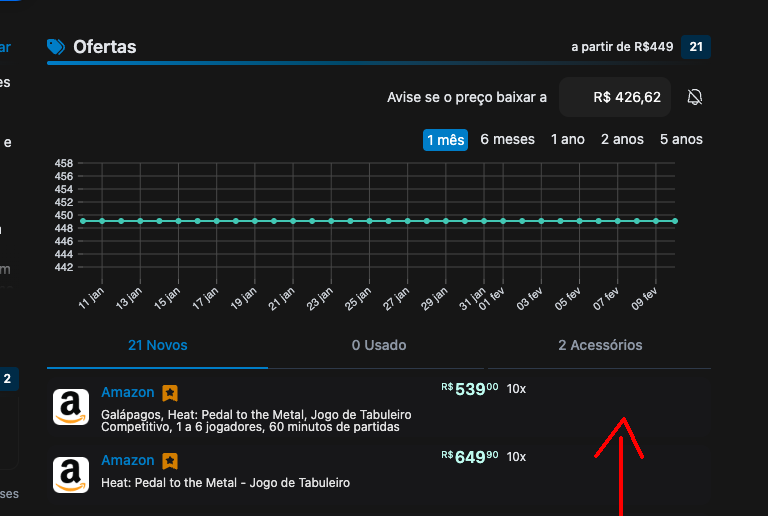Open the 21 Novos tab
The width and height of the screenshot is (768, 516).
(x=157, y=346)
